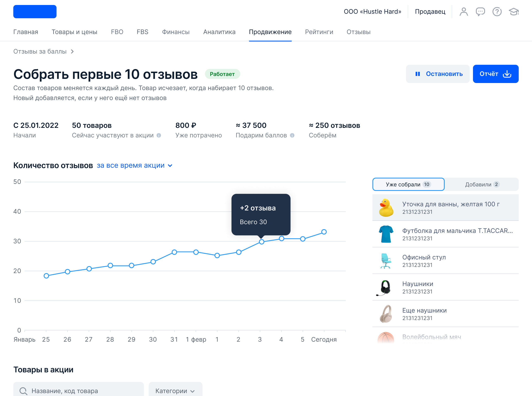Click the blue logo in header

[35, 11]
